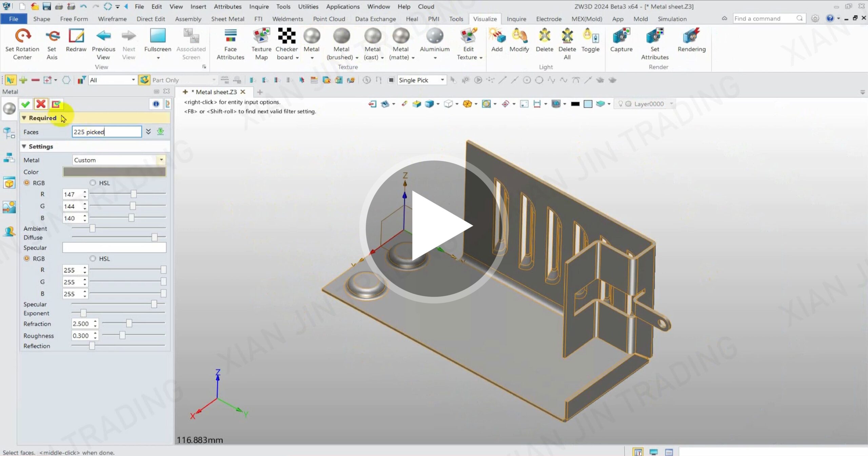Screen dimensions: 868x456
Task: Open the Attributes menu
Action: (x=228, y=6)
